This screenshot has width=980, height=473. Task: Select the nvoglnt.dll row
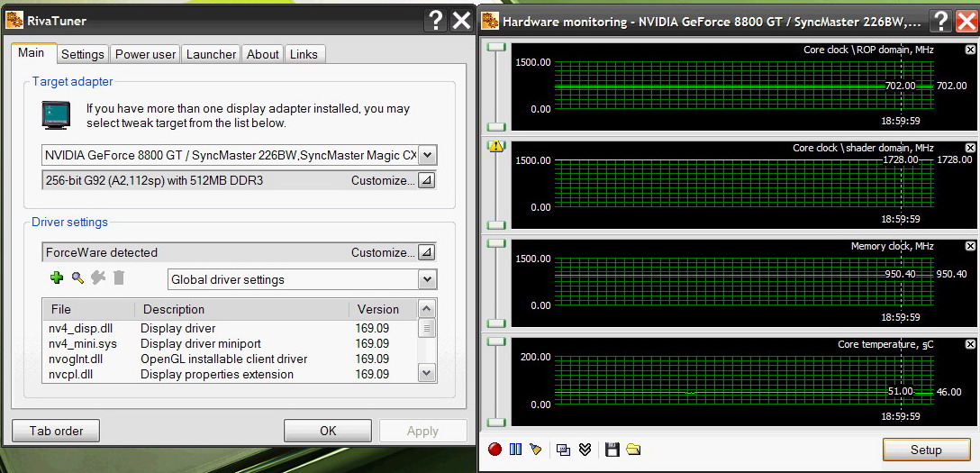pyautogui.click(x=230, y=359)
